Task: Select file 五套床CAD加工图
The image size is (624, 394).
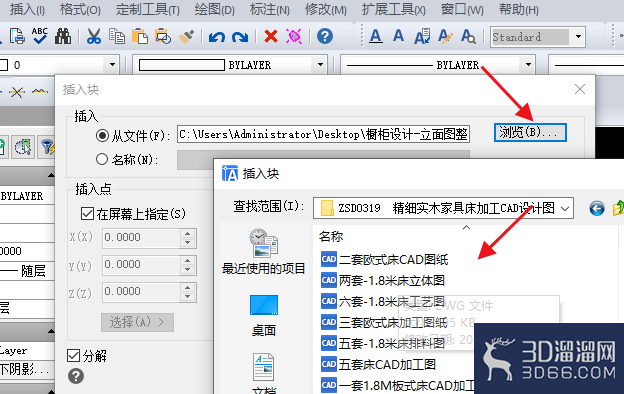Action: point(378,364)
